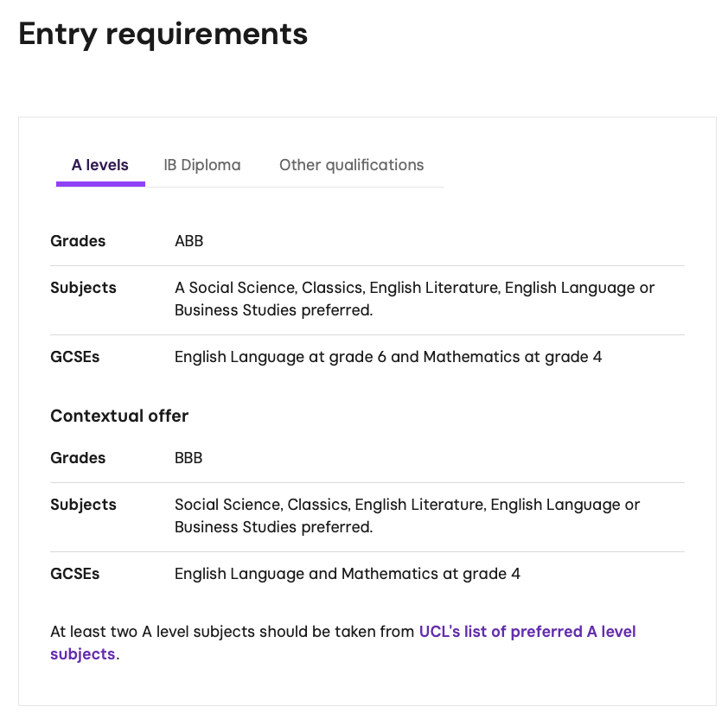Click the Grades label beside ABB
The height and width of the screenshot is (719, 728).
tap(78, 241)
